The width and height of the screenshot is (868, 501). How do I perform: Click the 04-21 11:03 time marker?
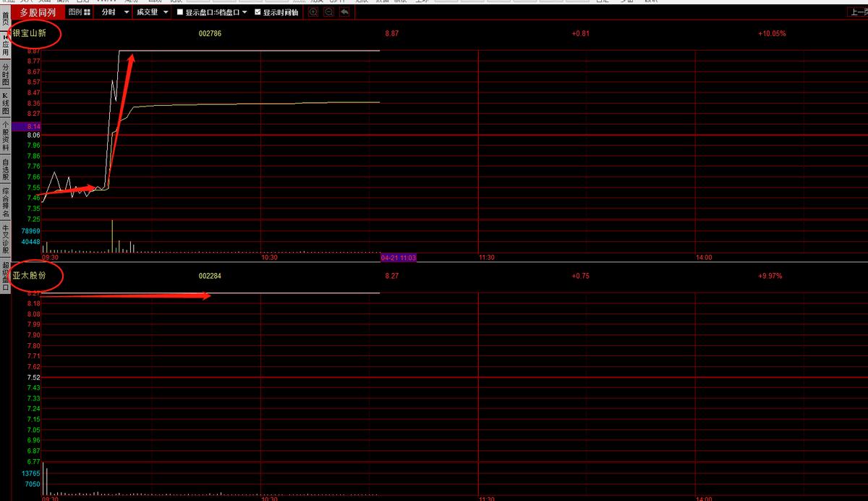click(x=398, y=257)
